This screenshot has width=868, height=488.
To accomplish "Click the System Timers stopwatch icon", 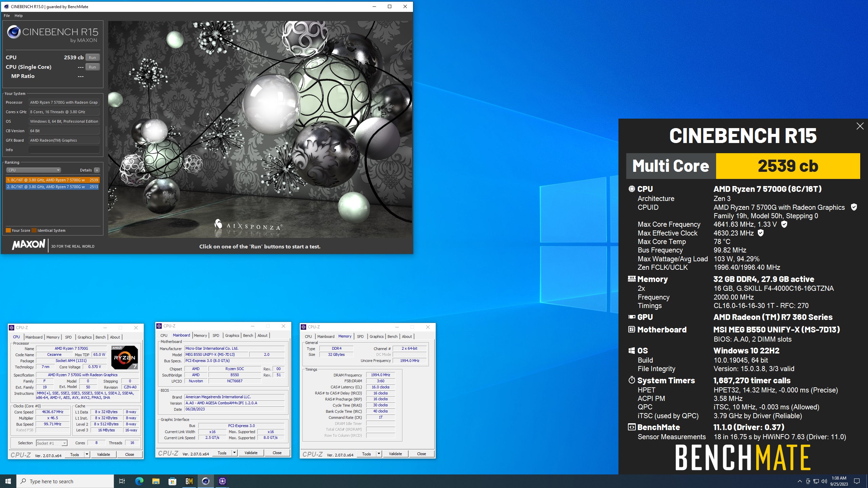I will [x=631, y=380].
